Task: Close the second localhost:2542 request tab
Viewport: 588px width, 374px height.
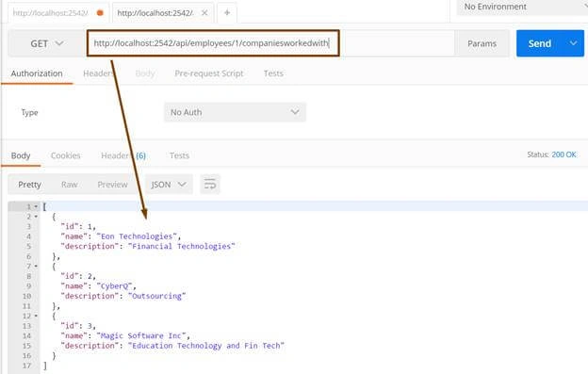Action: (204, 13)
